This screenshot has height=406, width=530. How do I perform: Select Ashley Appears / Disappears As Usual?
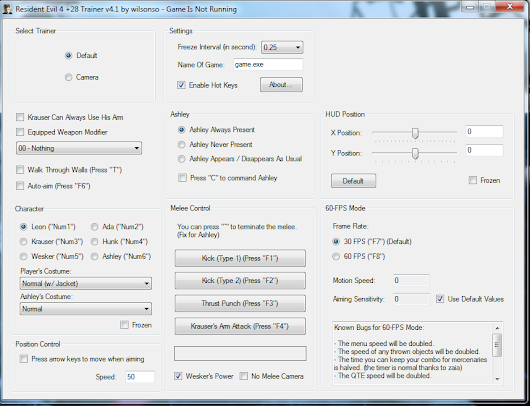182,159
